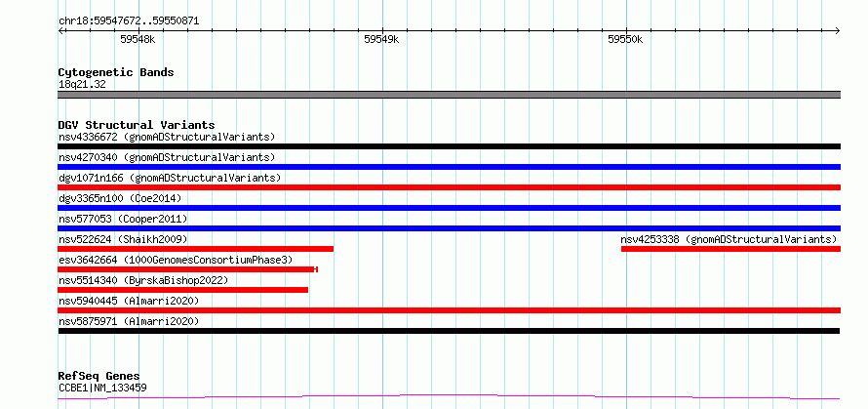Click the RefSeq Genes track title
This screenshot has width=868, height=409.
(99, 377)
